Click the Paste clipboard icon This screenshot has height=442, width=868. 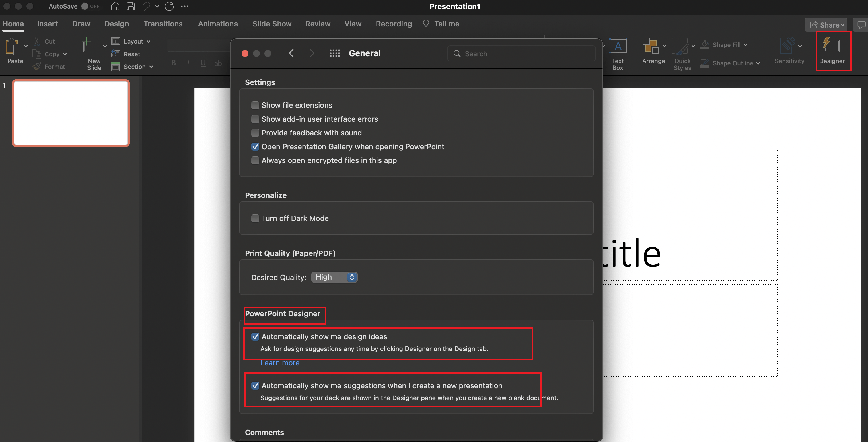pos(13,46)
